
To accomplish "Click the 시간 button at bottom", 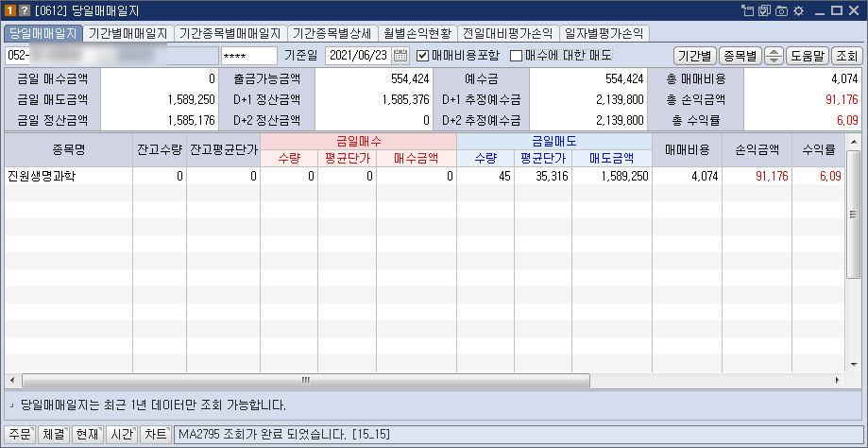I will pos(121,434).
